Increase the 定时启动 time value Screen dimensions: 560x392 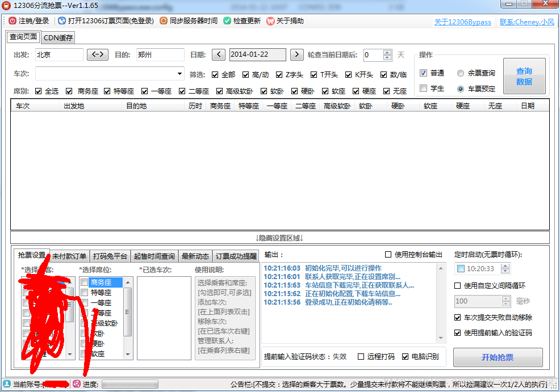505,266
